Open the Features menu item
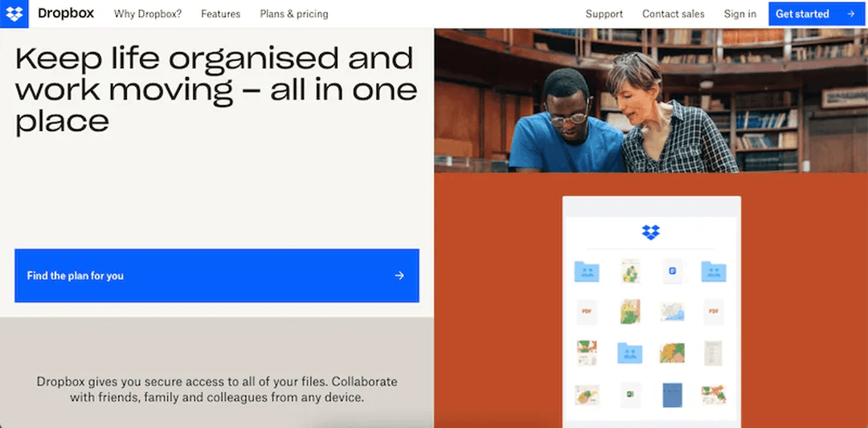 point(220,14)
